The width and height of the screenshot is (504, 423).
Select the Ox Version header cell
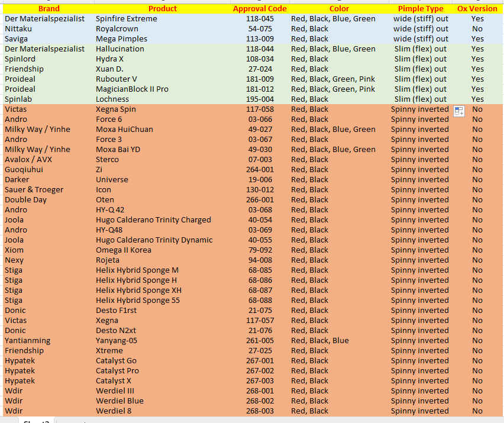click(x=477, y=9)
